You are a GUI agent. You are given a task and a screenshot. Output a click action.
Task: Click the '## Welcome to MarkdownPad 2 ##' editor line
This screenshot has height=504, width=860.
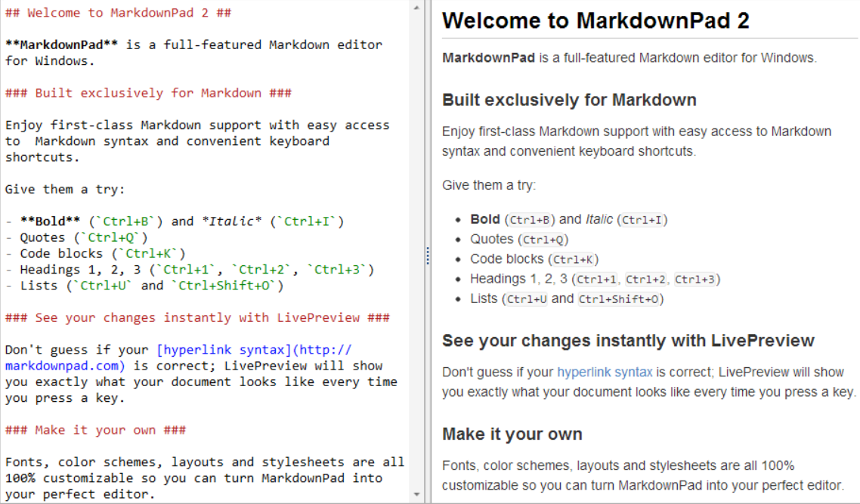[x=118, y=13]
